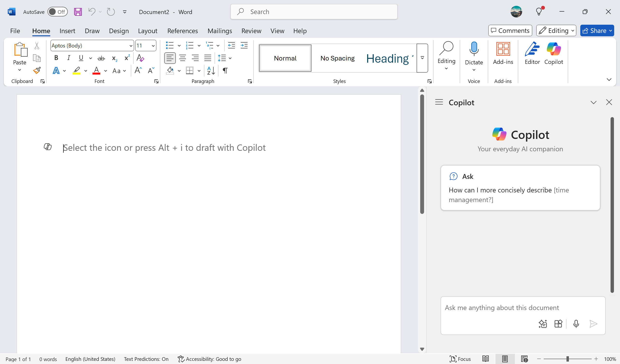620x364 pixels.
Task: Expand the Styles gallery more arrow
Action: point(422,58)
